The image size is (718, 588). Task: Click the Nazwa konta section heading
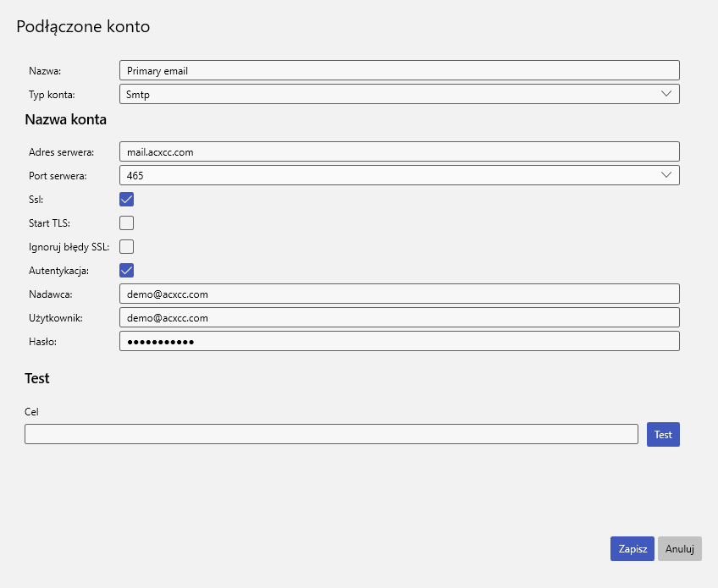click(x=65, y=119)
